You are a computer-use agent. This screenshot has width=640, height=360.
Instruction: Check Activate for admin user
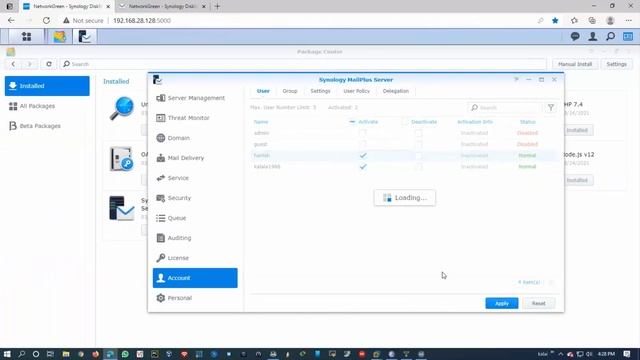(x=363, y=133)
